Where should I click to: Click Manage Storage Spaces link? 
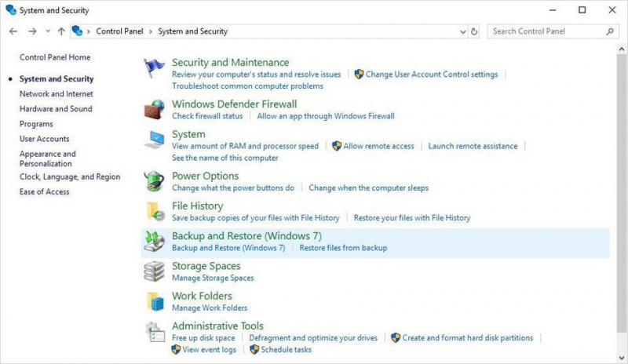[x=213, y=278]
